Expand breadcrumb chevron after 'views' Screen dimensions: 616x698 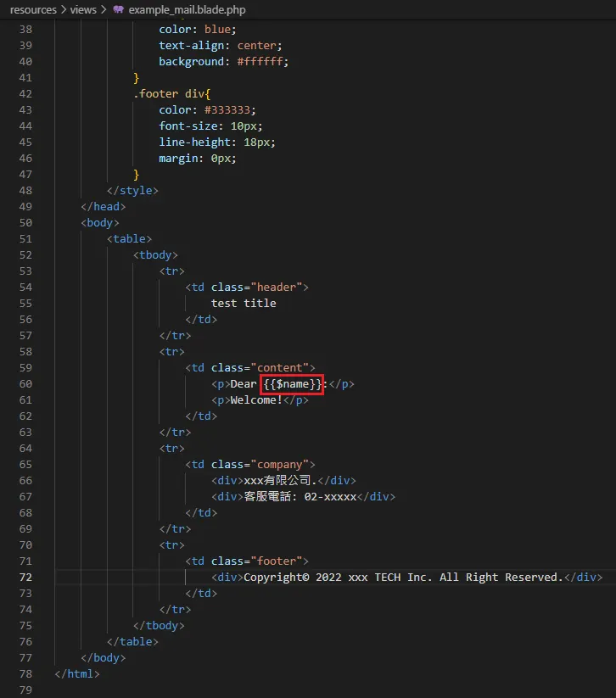tap(104, 9)
